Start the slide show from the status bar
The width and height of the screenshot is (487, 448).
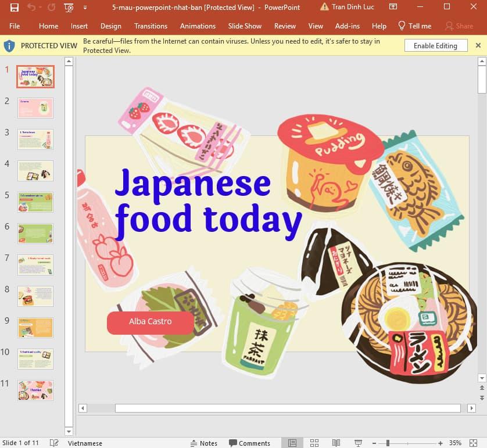pos(357,443)
